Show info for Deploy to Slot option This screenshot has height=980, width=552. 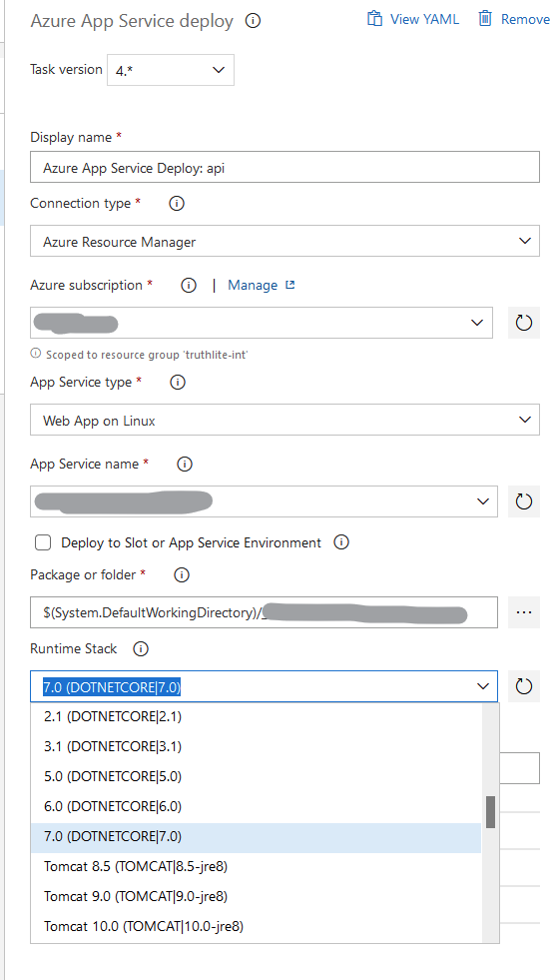coord(341,542)
